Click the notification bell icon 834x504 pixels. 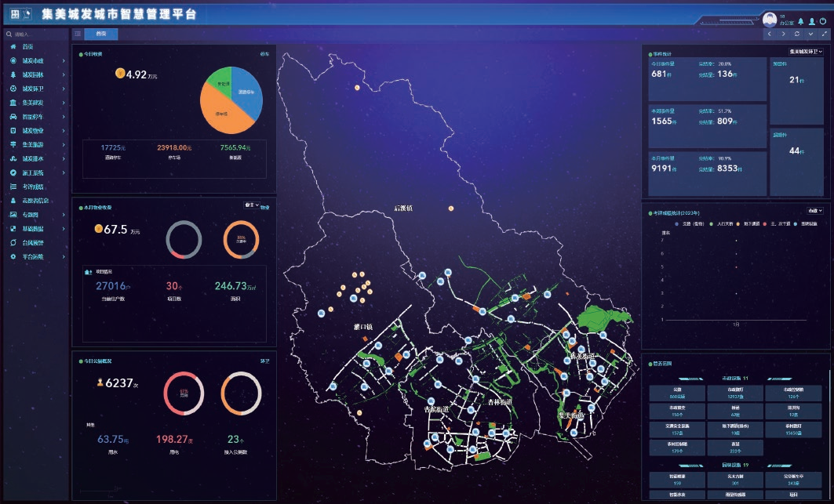coord(800,21)
